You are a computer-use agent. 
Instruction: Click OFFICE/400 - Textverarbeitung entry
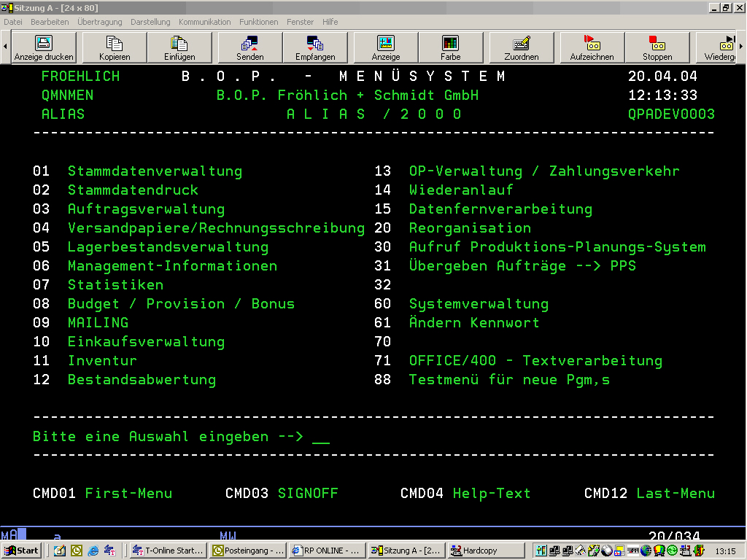535,360
